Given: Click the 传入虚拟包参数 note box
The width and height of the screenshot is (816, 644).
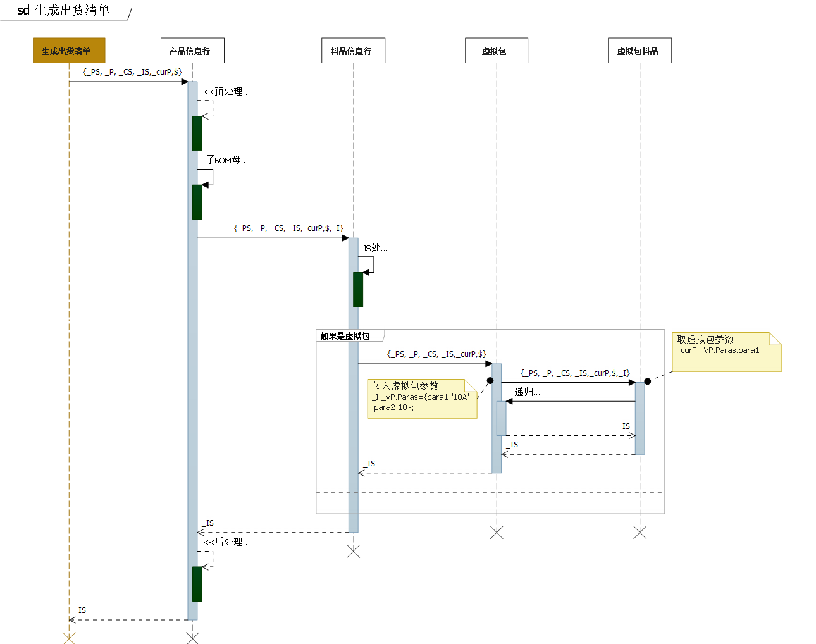Looking at the screenshot, I should click(422, 399).
